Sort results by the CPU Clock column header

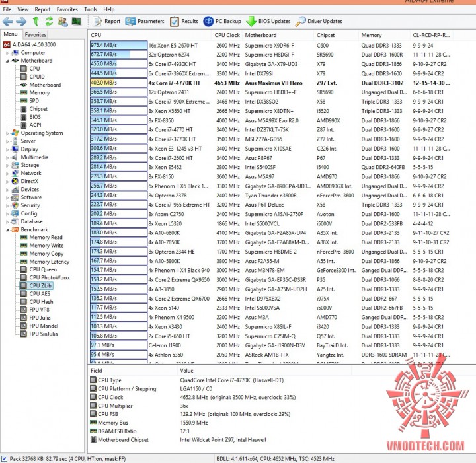point(227,35)
